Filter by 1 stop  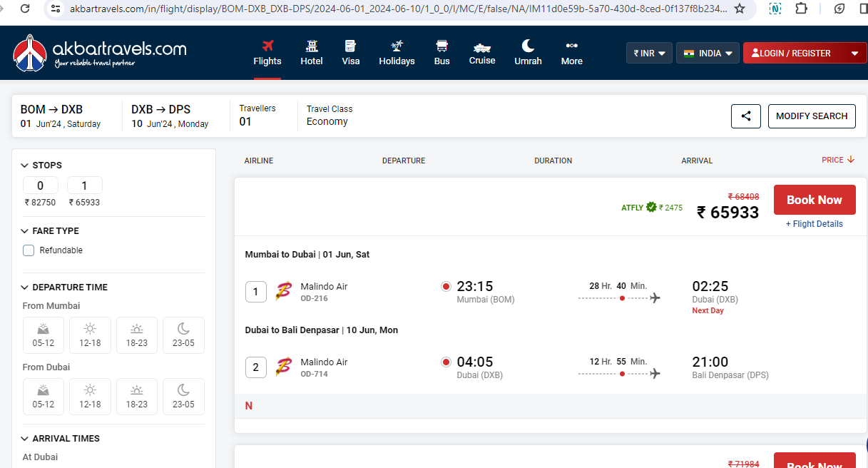pos(85,185)
